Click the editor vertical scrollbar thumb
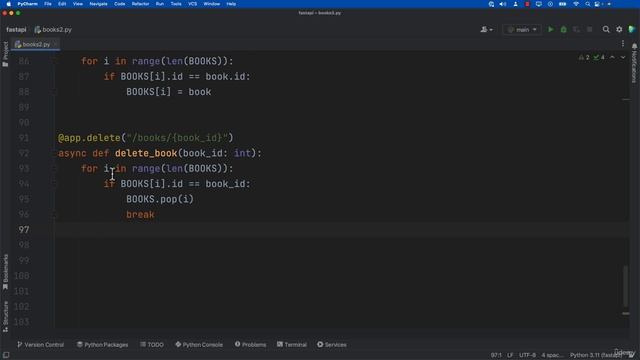 click(x=625, y=286)
